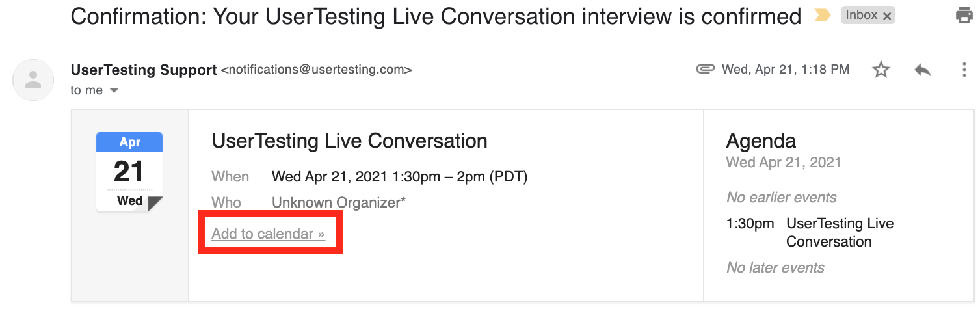Click the Add to calendar link
Image resolution: width=980 pixels, height=335 pixels.
[x=269, y=234]
